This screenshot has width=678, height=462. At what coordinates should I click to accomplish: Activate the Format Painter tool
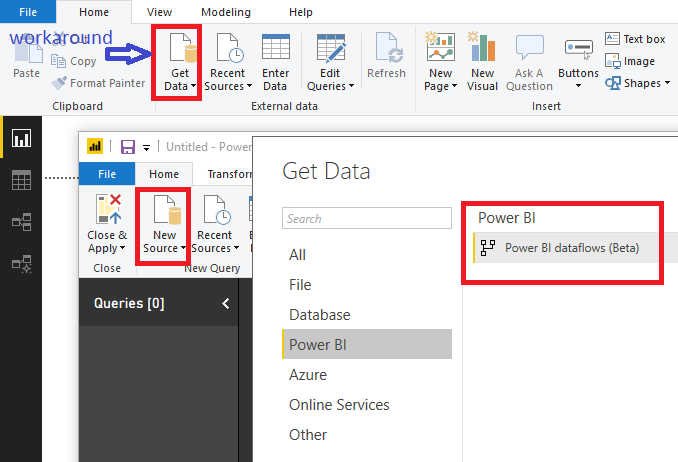tap(98, 83)
